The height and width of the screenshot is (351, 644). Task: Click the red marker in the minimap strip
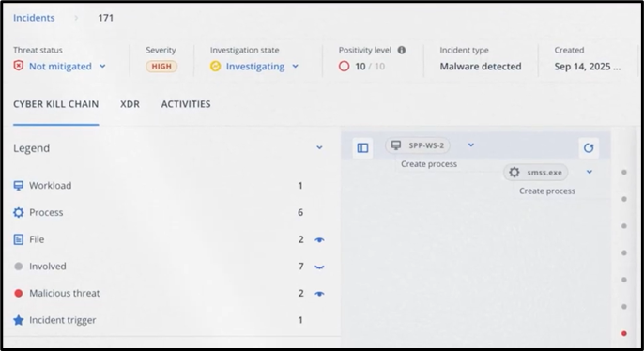tap(624, 333)
